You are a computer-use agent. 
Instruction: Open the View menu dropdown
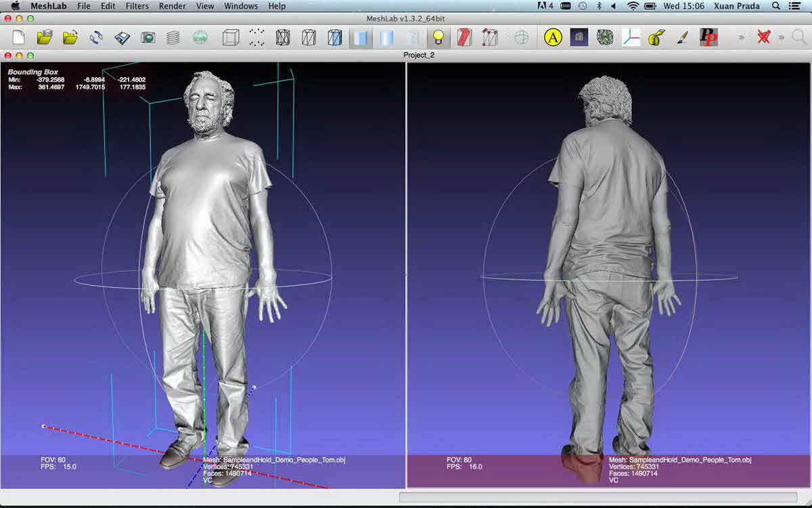click(205, 5)
